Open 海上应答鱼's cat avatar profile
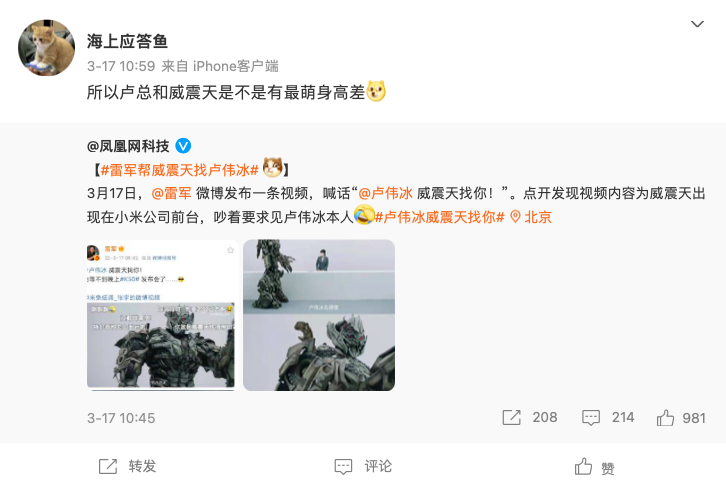This screenshot has width=726, height=486. tap(46, 48)
